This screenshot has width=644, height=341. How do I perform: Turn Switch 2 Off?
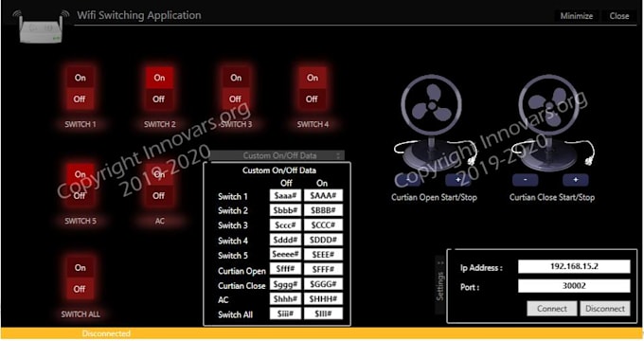(159, 99)
